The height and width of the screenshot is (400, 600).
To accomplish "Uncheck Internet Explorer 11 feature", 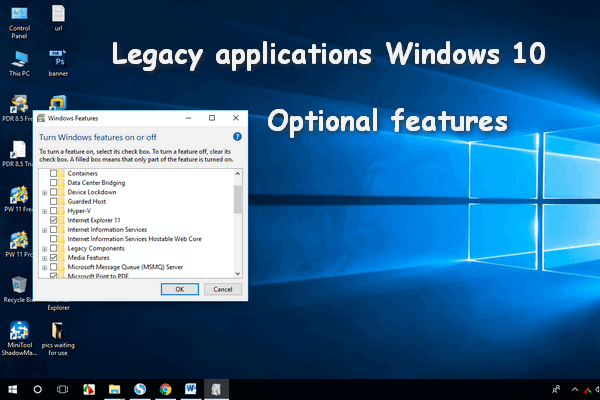I will [x=54, y=220].
